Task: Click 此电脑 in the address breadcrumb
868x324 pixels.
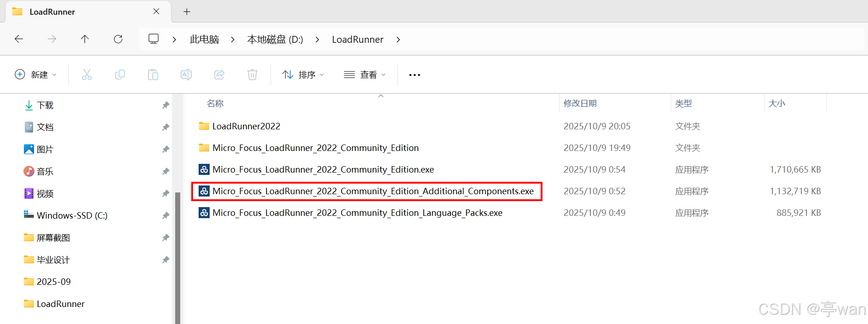Action: click(x=204, y=40)
